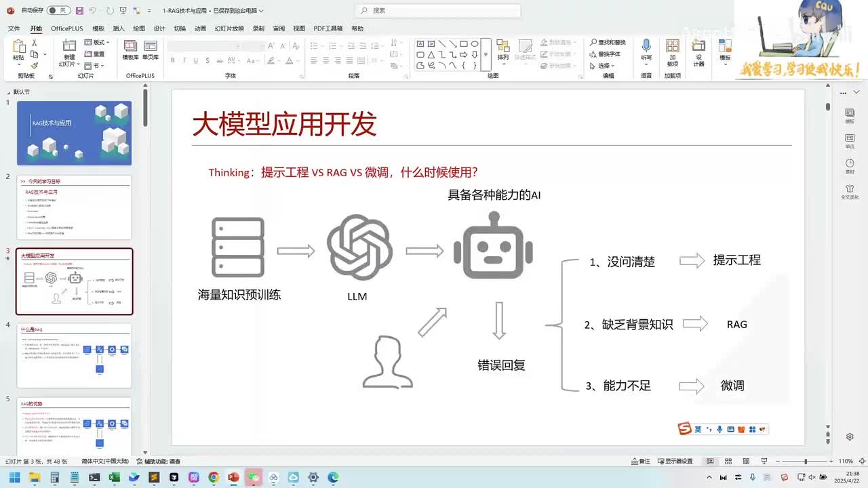868x488 pixels.
Task: Toggle Normal view in status bar
Action: tap(710, 461)
